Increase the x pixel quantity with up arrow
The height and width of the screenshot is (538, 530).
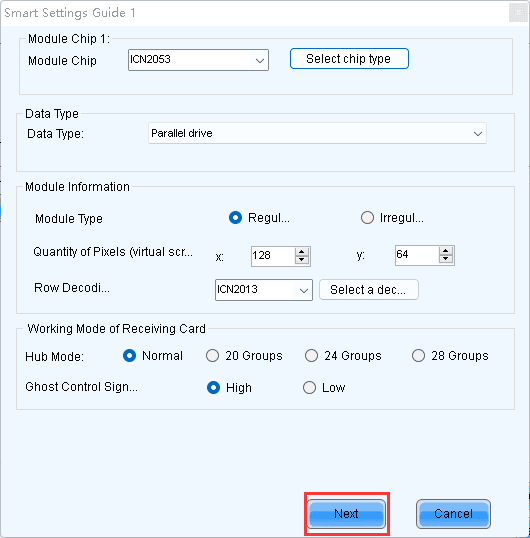coord(302,252)
